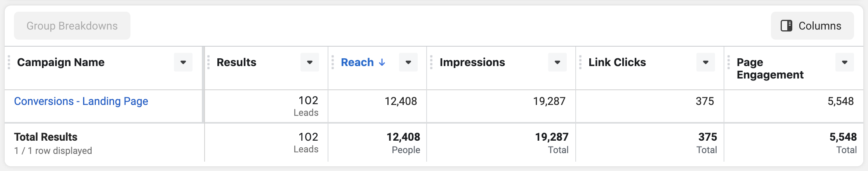868x171 pixels.
Task: Open the Impressions column dropdown menu
Action: (x=557, y=62)
